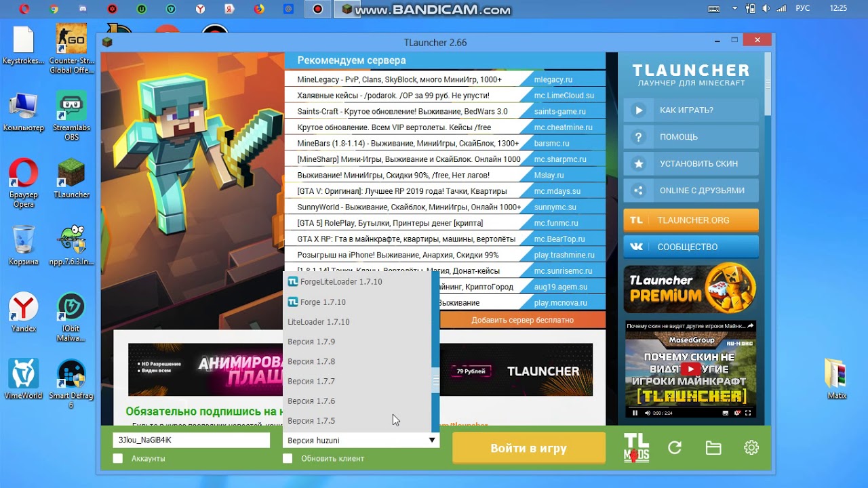Image resolution: width=868 pixels, height=488 pixels.
Task: Click MineLegacy server description row
Action: point(399,79)
